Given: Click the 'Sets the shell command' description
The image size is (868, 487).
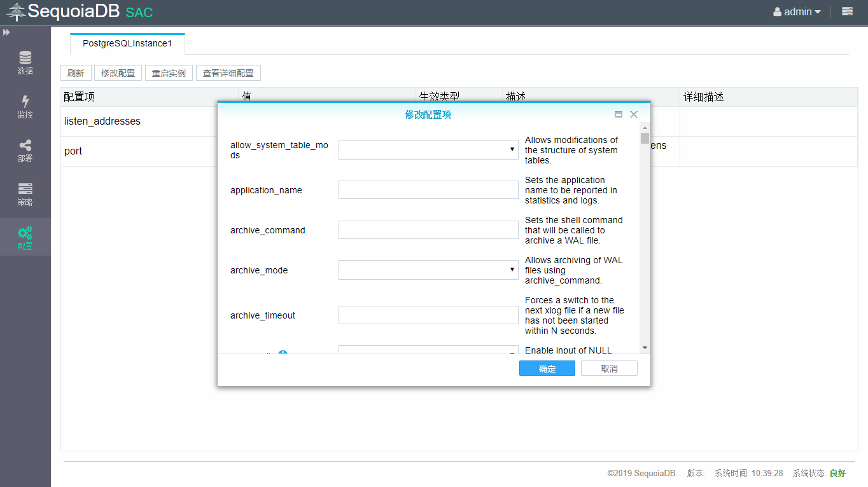Looking at the screenshot, I should (574, 230).
